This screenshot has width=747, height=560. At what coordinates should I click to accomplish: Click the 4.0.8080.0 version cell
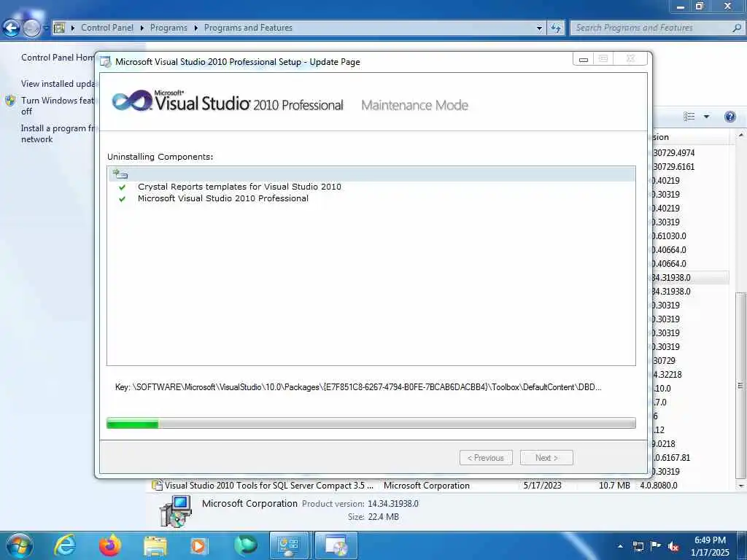tap(659, 485)
